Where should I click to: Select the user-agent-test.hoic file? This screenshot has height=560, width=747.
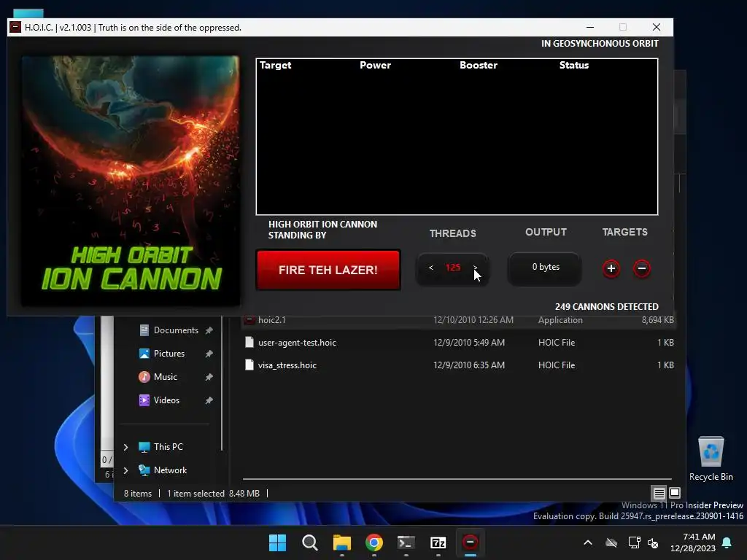(458, 343)
